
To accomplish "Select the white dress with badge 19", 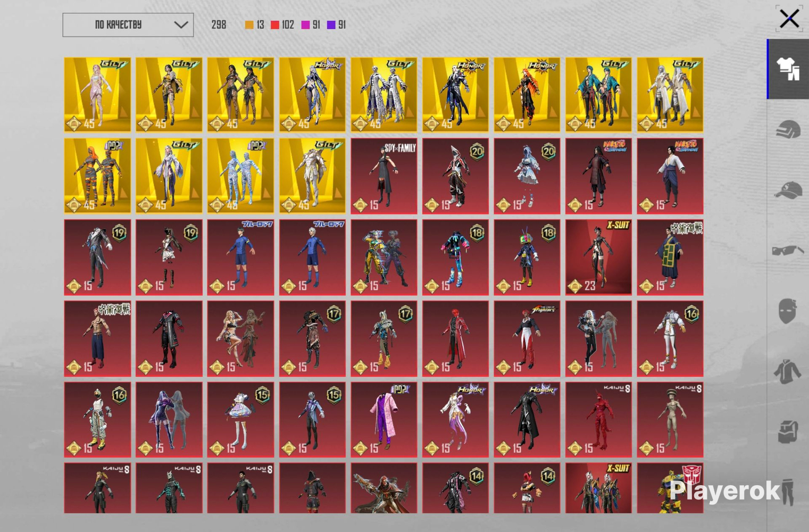I will [x=169, y=257].
